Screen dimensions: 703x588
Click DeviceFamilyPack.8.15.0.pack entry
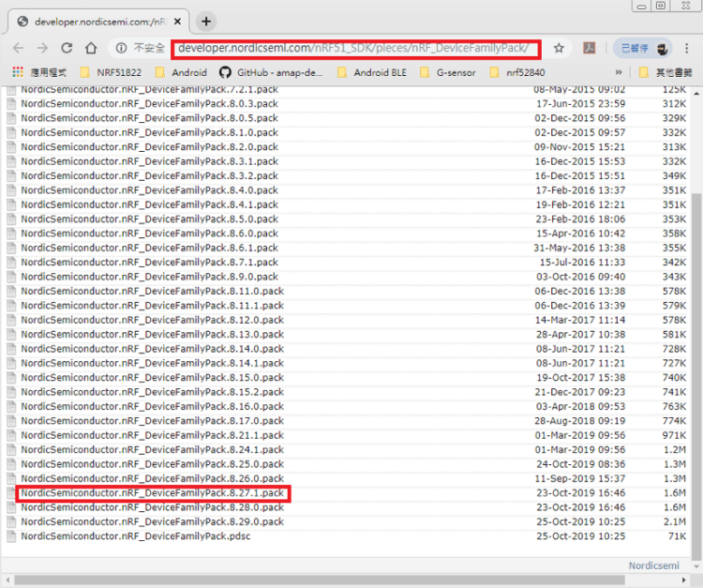coord(153,377)
